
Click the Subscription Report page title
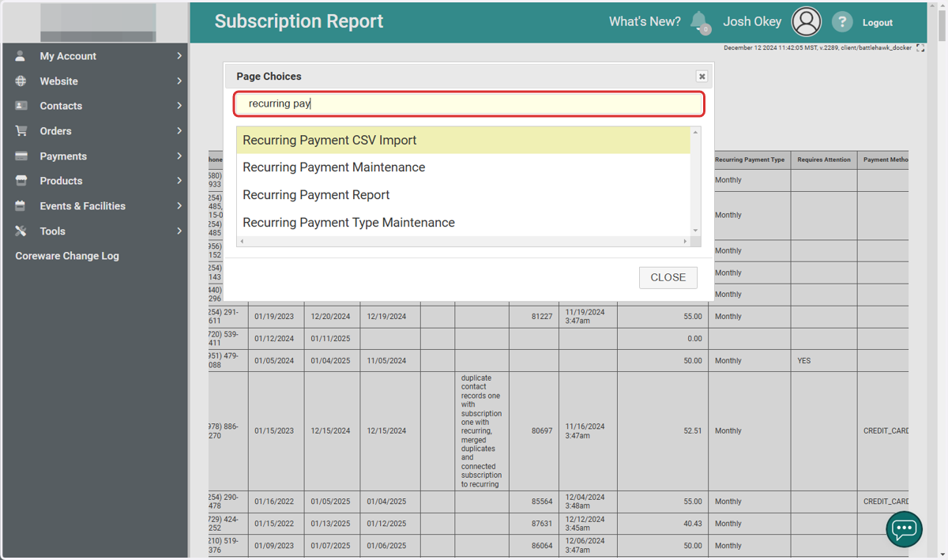(299, 21)
